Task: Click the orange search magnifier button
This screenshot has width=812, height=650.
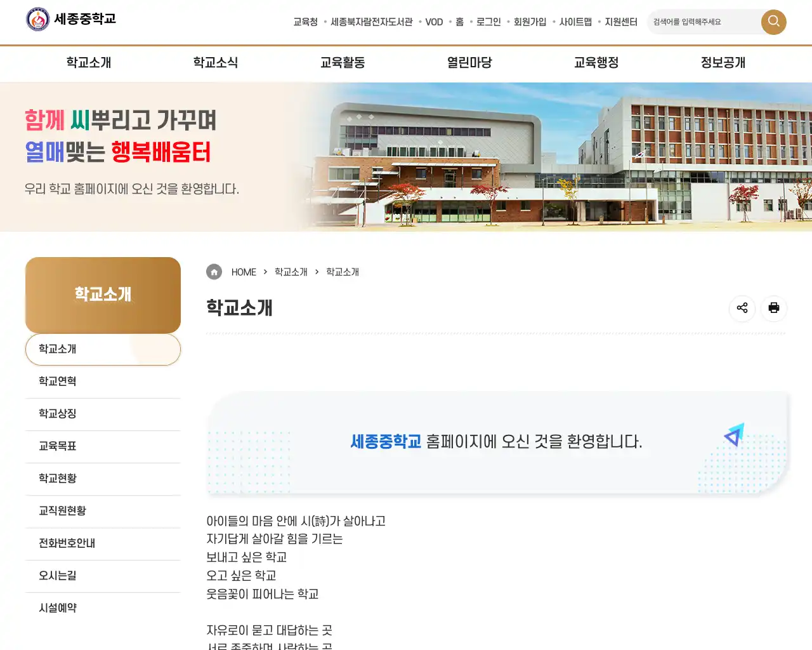Action: tap(773, 22)
